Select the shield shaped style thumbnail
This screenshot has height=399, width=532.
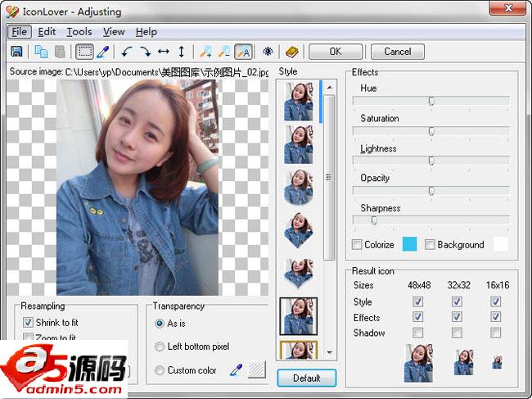[298, 274]
